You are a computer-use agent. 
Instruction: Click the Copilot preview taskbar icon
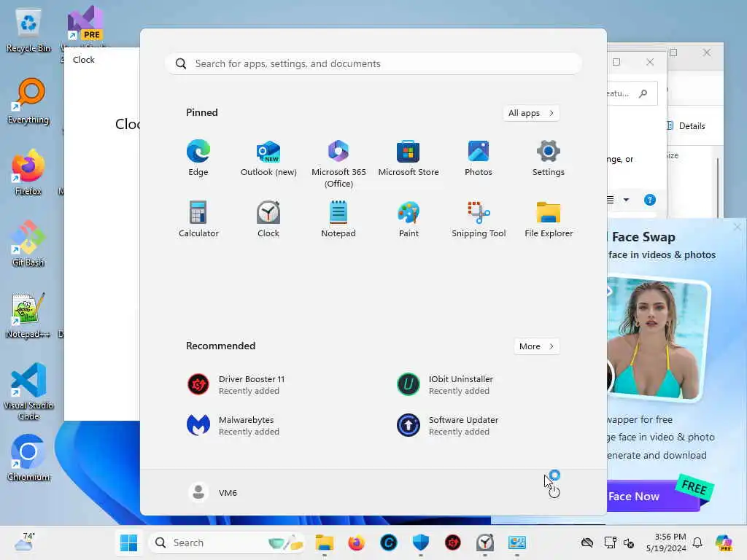[724, 542]
